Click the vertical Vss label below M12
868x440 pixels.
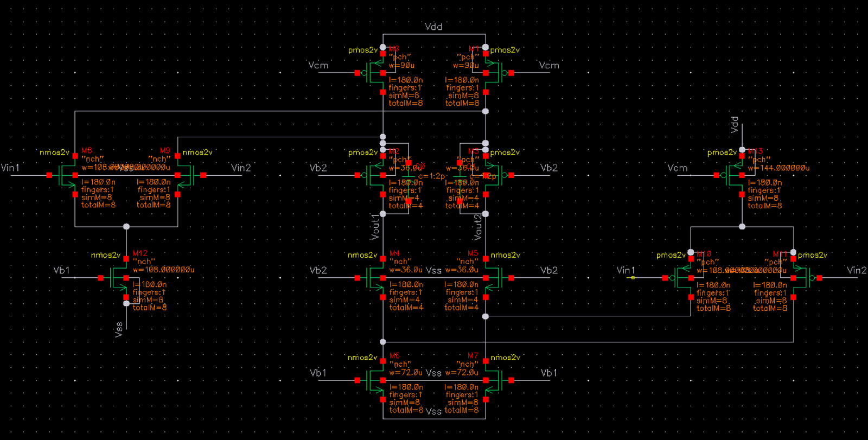pyautogui.click(x=119, y=329)
